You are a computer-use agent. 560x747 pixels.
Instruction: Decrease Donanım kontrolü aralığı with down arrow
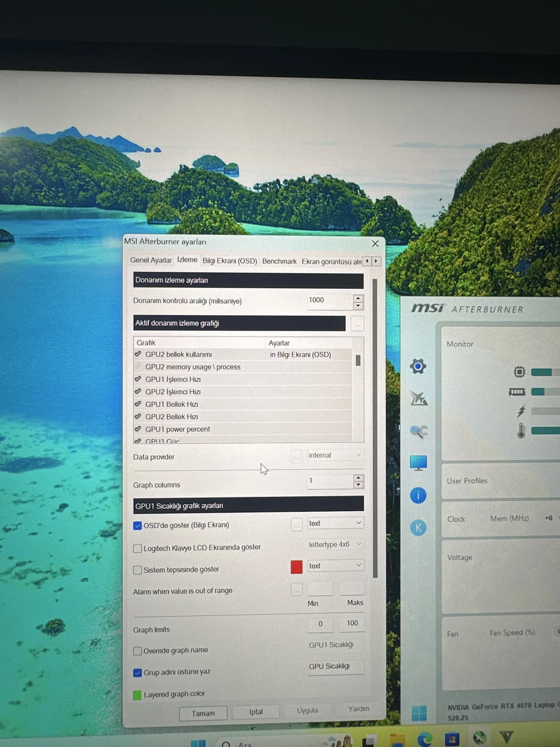(x=358, y=306)
